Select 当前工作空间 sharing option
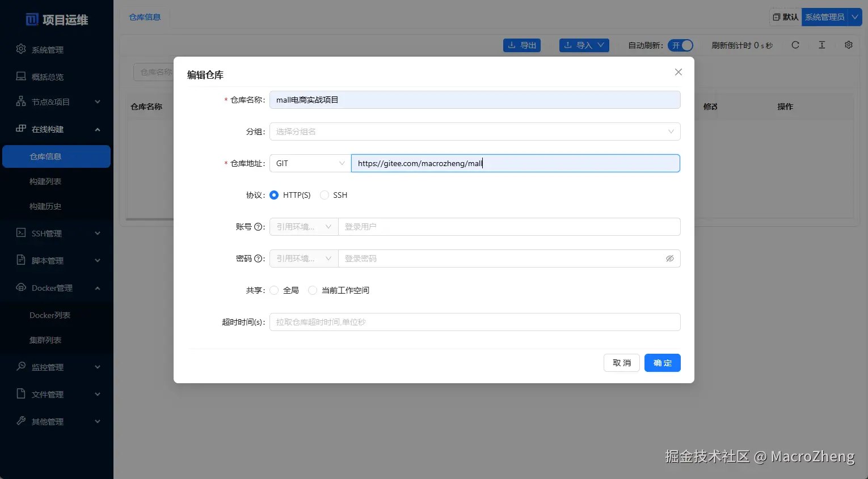This screenshot has width=868, height=479. pos(313,290)
